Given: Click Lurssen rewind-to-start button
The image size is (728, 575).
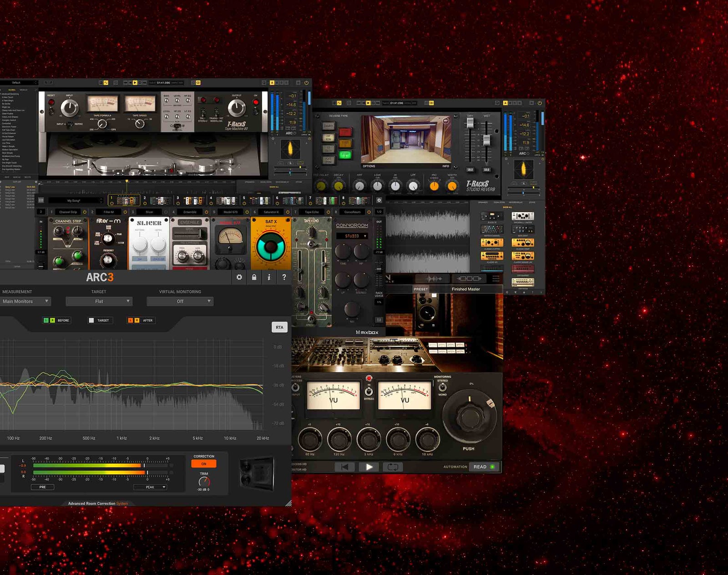Looking at the screenshot, I should [344, 467].
